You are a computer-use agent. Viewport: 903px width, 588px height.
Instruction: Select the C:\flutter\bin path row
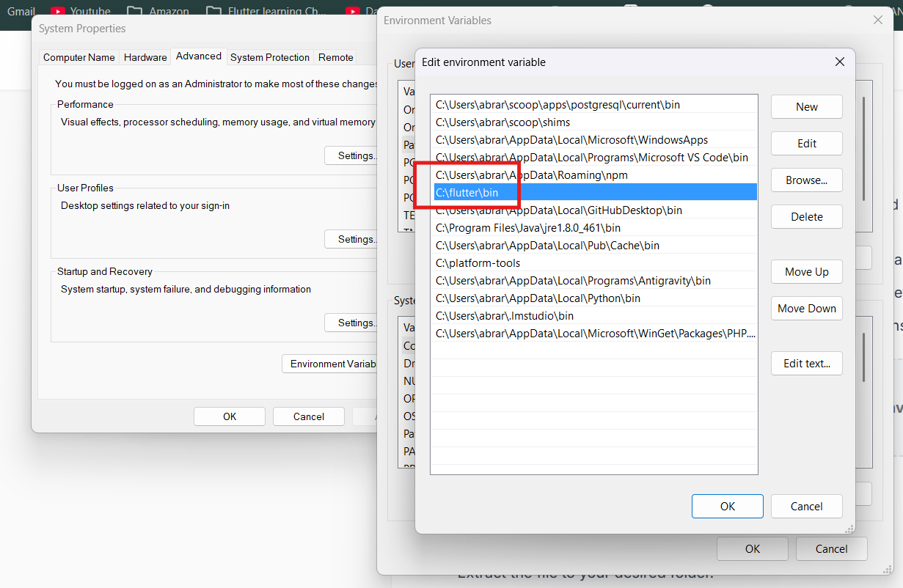click(594, 193)
